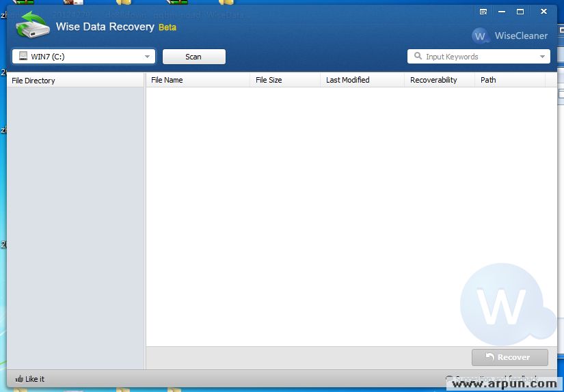Click the Recover button
Screen dimensions: 564x392
click(x=510, y=357)
